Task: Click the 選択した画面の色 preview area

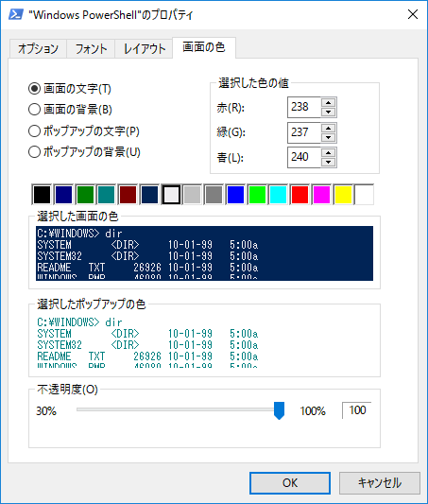Action: 204,253
